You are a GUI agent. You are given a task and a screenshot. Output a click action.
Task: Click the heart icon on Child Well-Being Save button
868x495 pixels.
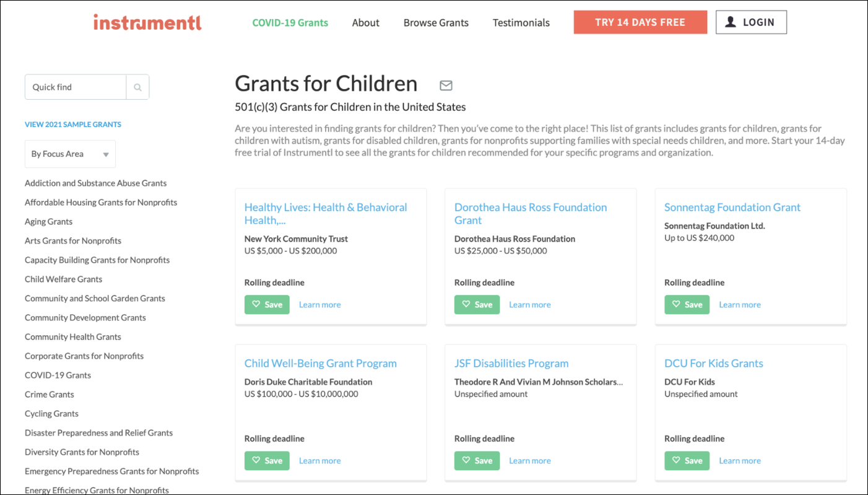tap(256, 460)
